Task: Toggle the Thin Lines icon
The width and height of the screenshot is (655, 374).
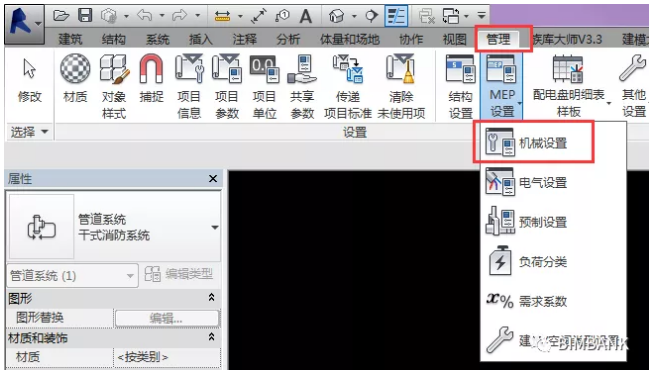Action: (396, 16)
